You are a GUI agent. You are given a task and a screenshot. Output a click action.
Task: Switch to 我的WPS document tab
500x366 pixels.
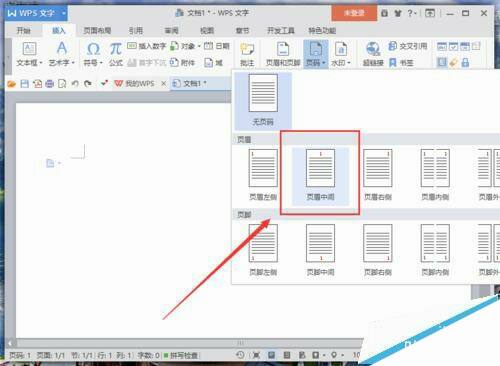(x=135, y=84)
